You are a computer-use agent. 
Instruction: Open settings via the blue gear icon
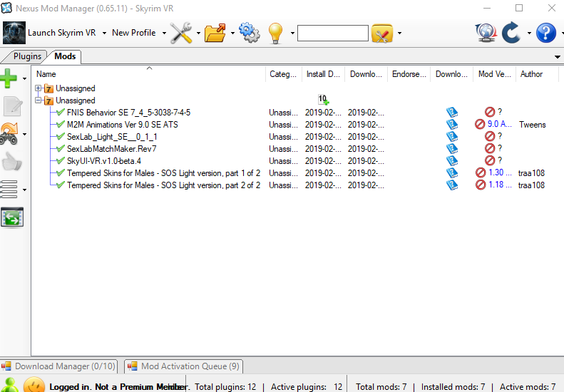(250, 33)
